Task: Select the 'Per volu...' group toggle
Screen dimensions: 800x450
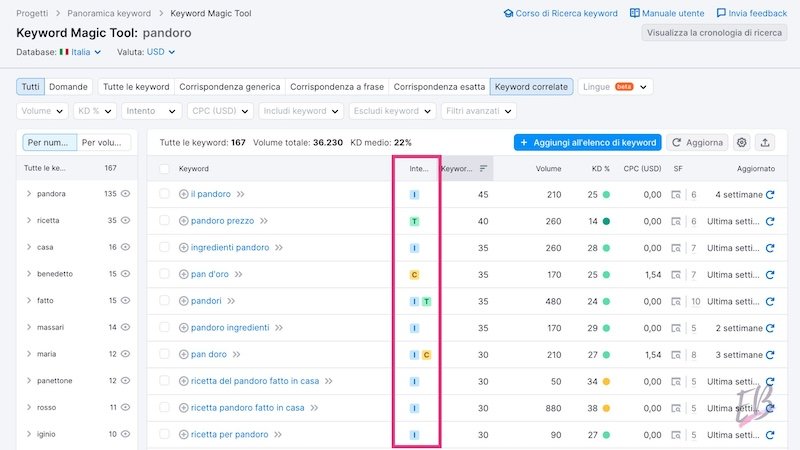Action: click(x=104, y=142)
